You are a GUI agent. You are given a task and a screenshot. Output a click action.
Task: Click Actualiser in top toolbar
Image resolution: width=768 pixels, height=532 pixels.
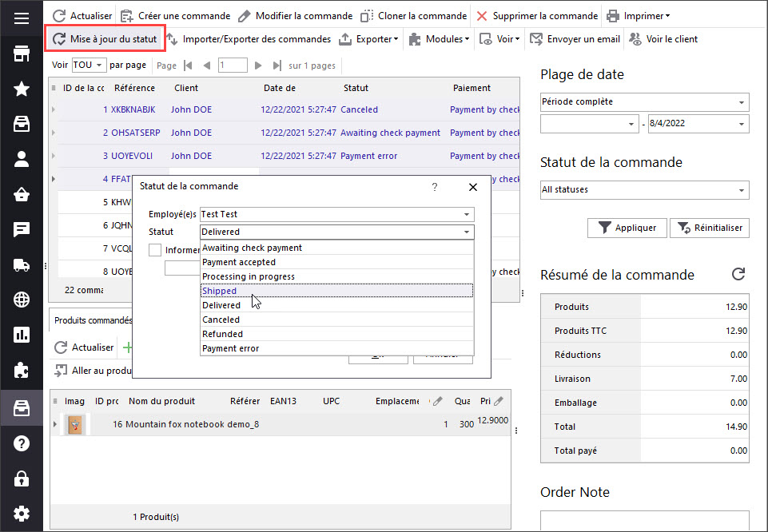pyautogui.click(x=82, y=16)
